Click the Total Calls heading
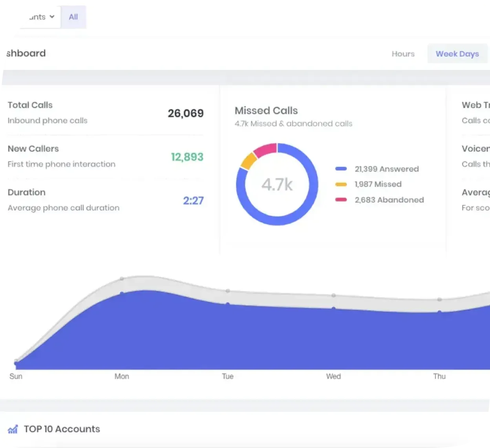490x448 pixels. pos(30,105)
